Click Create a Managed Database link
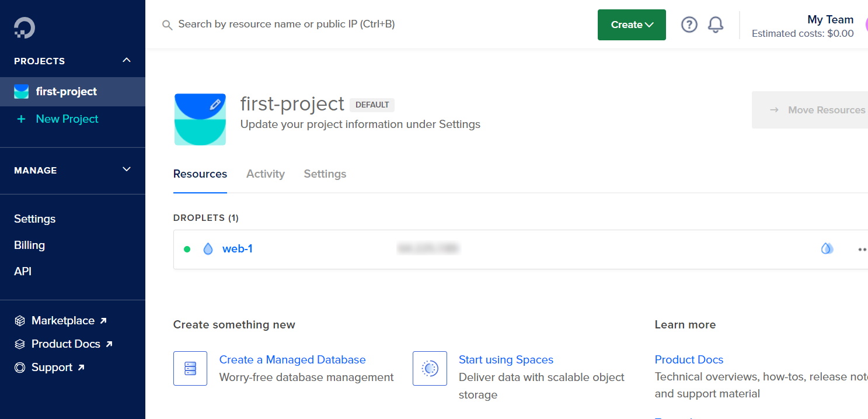Viewport: 868px width, 419px height. [x=292, y=360]
